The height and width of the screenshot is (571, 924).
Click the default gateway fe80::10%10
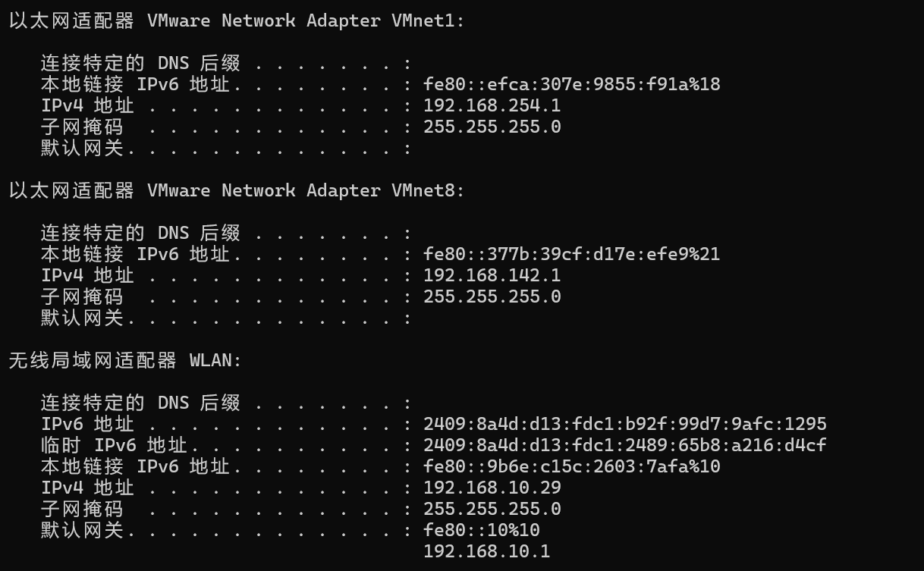pyautogui.click(x=481, y=530)
